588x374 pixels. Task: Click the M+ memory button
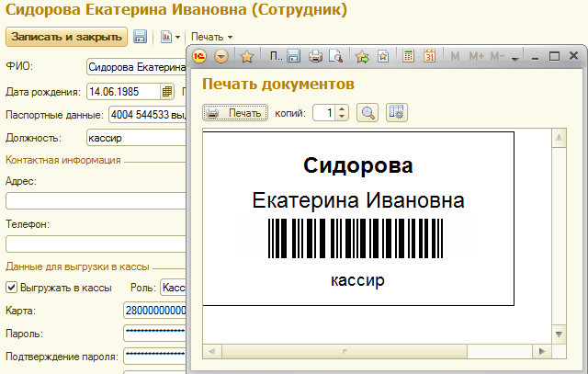pos(476,57)
